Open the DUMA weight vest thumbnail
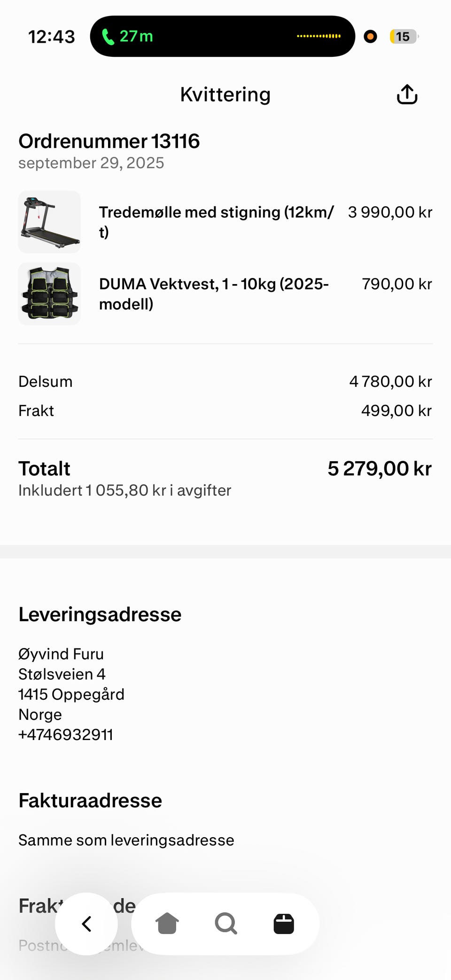This screenshot has height=980, width=451. coord(49,293)
